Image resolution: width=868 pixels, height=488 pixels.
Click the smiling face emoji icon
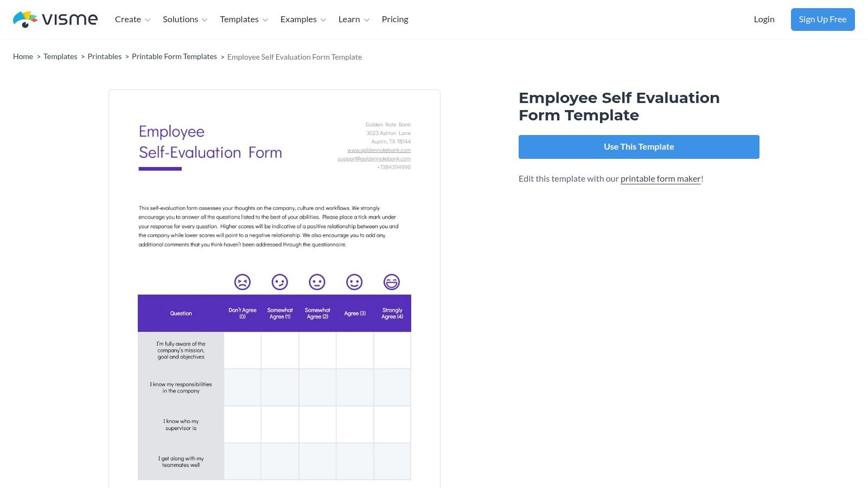(354, 282)
